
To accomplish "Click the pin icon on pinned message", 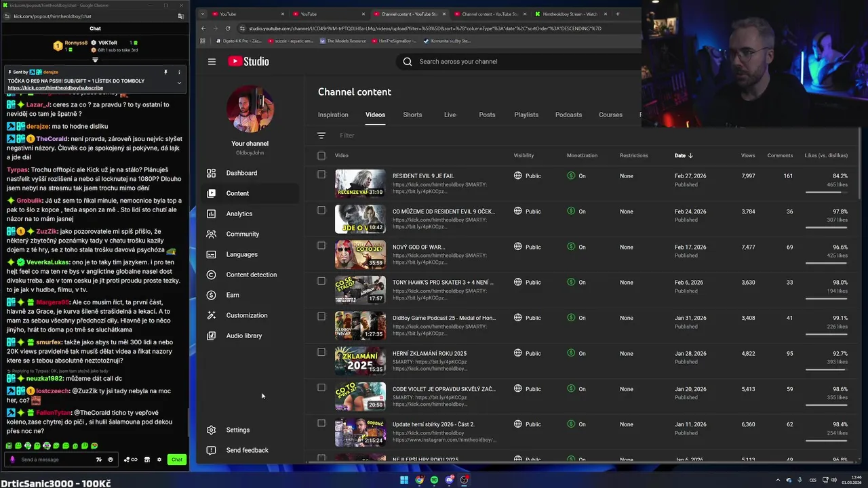I will click(165, 72).
